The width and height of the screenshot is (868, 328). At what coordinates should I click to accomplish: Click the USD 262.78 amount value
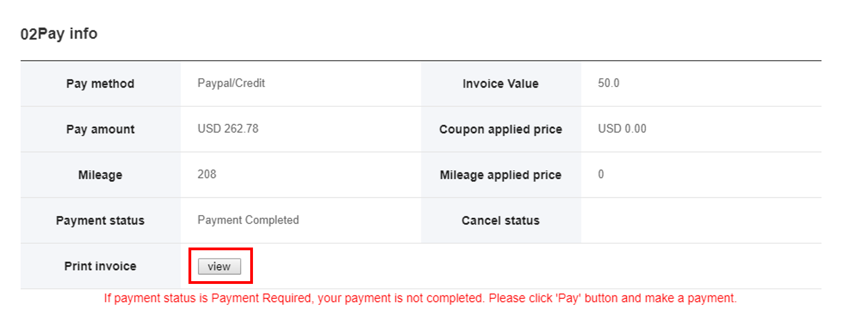[228, 128]
